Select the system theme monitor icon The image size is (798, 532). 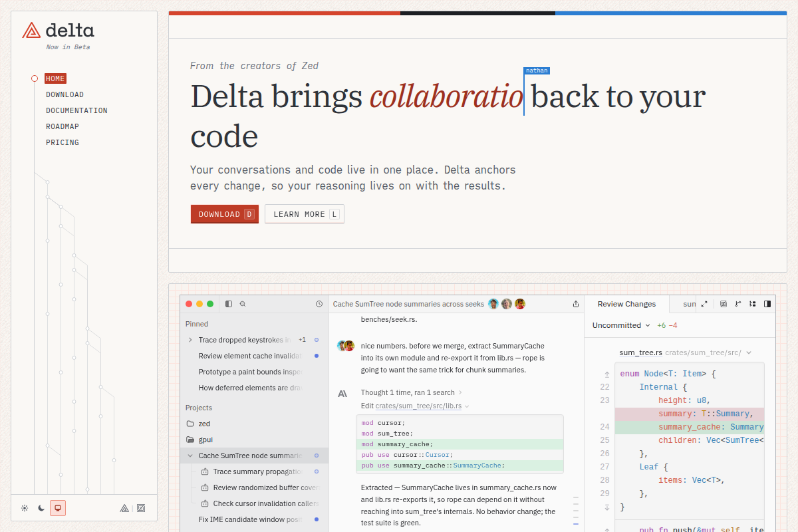58,508
